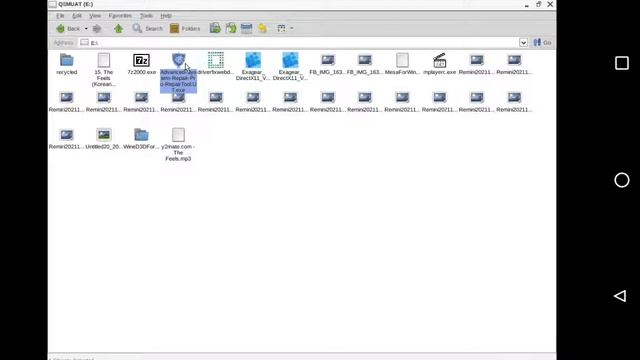Open the View menu
The image size is (640, 360).
point(95,16)
